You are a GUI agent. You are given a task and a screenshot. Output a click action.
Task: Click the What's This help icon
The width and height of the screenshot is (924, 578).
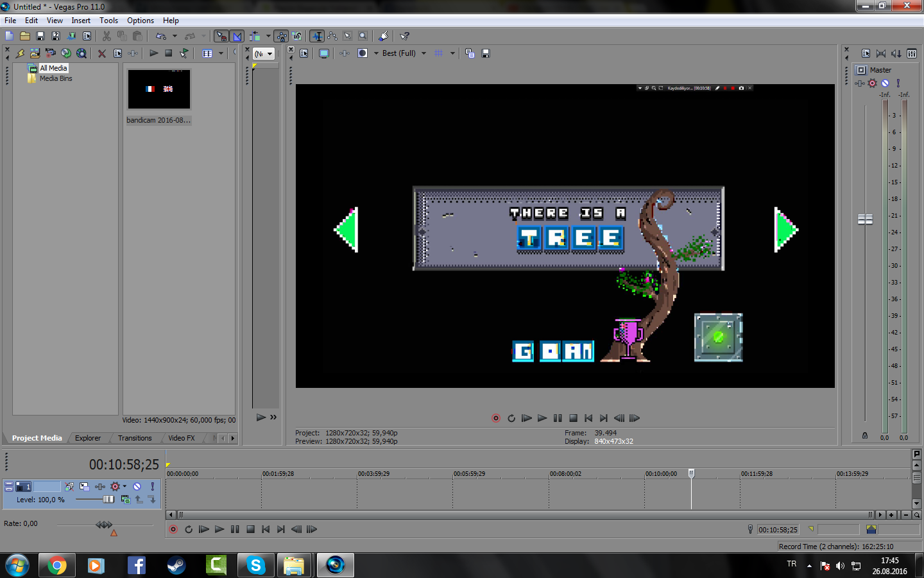point(405,37)
